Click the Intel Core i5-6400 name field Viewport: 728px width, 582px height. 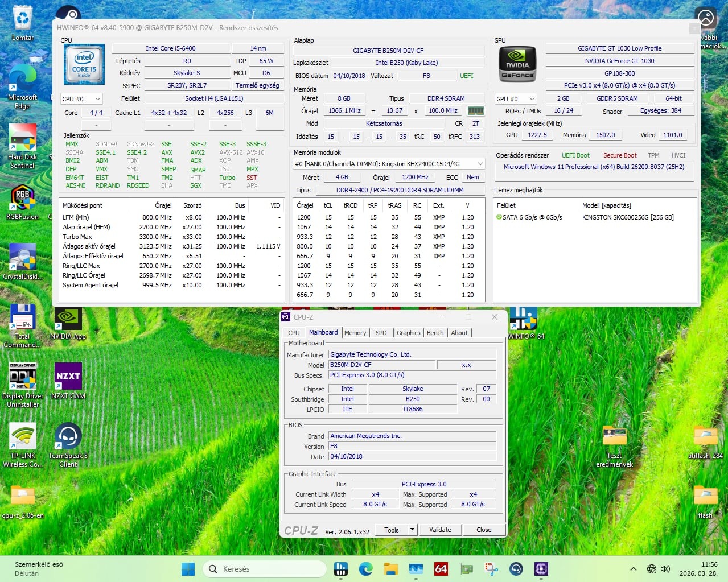click(171, 48)
